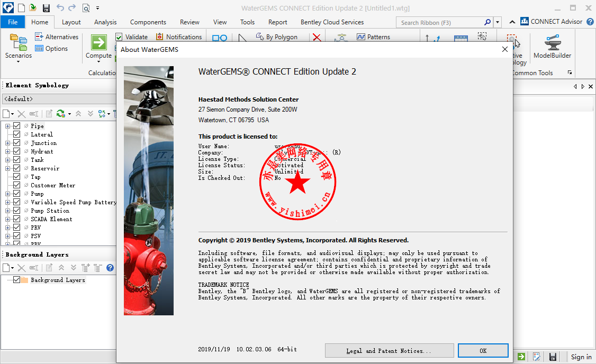Select the Customer Meter tree item
The image size is (596, 364).
(x=53, y=185)
